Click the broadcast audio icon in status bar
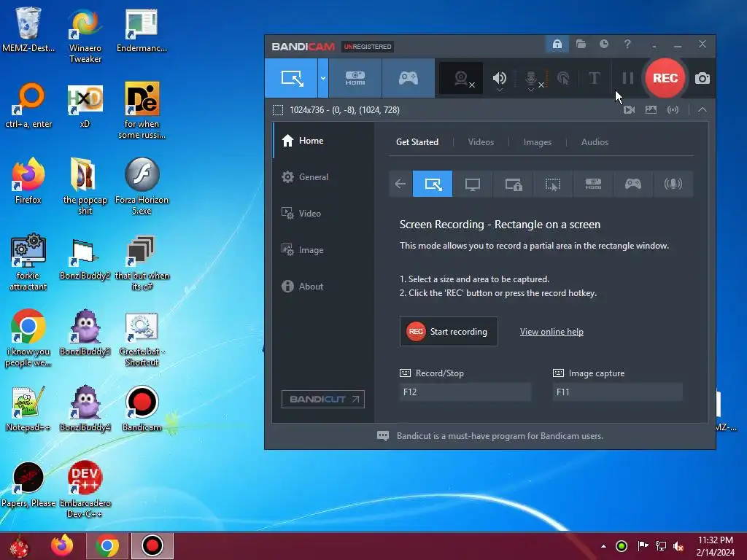The height and width of the screenshot is (560, 747). (x=673, y=110)
